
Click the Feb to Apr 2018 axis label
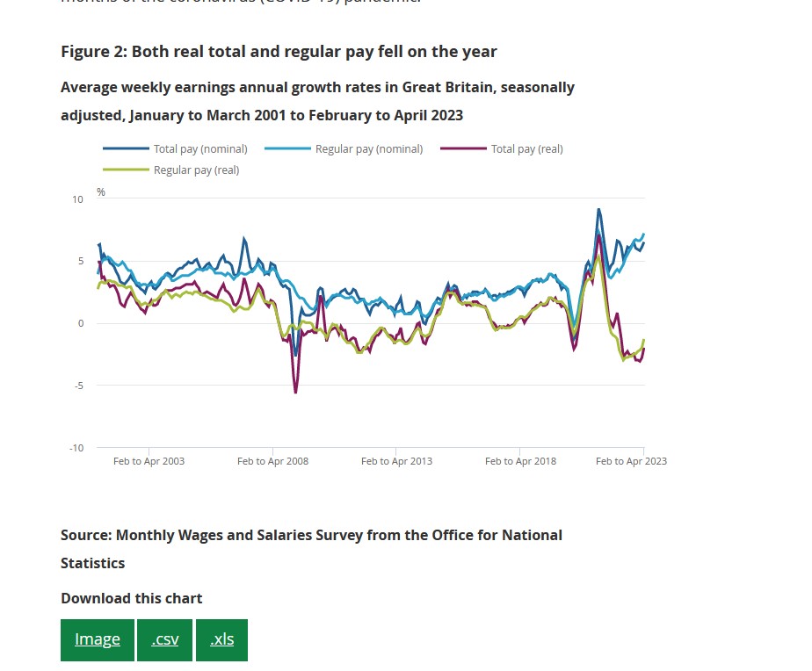click(x=520, y=461)
